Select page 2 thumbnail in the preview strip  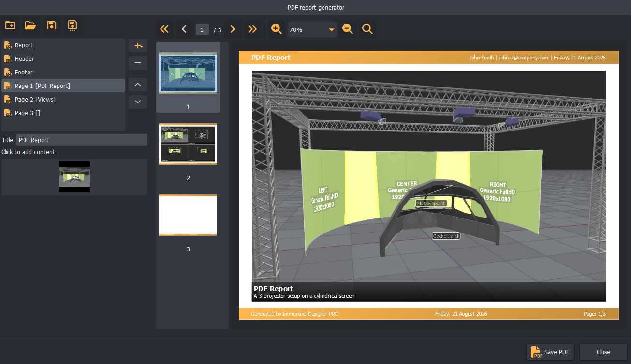[188, 144]
